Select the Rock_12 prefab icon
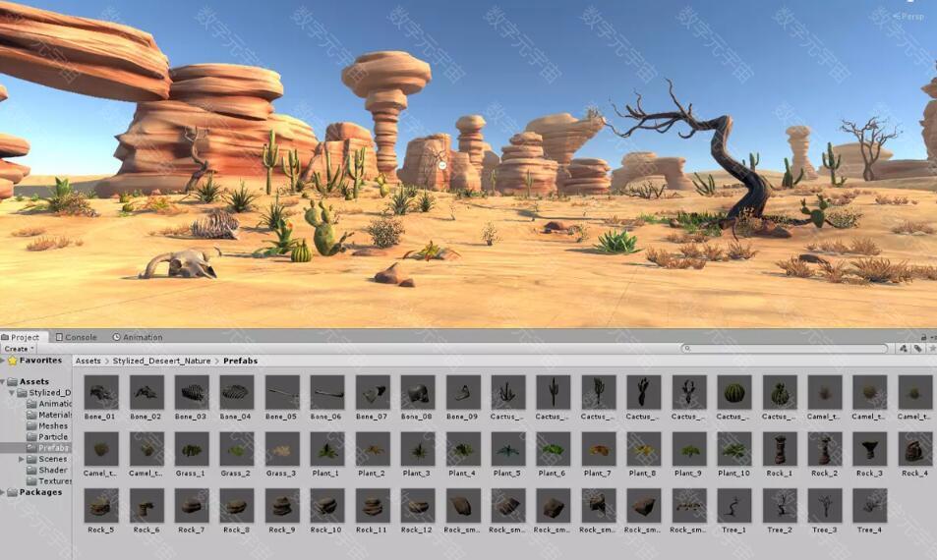Screen dimensions: 937x560 click(417, 506)
